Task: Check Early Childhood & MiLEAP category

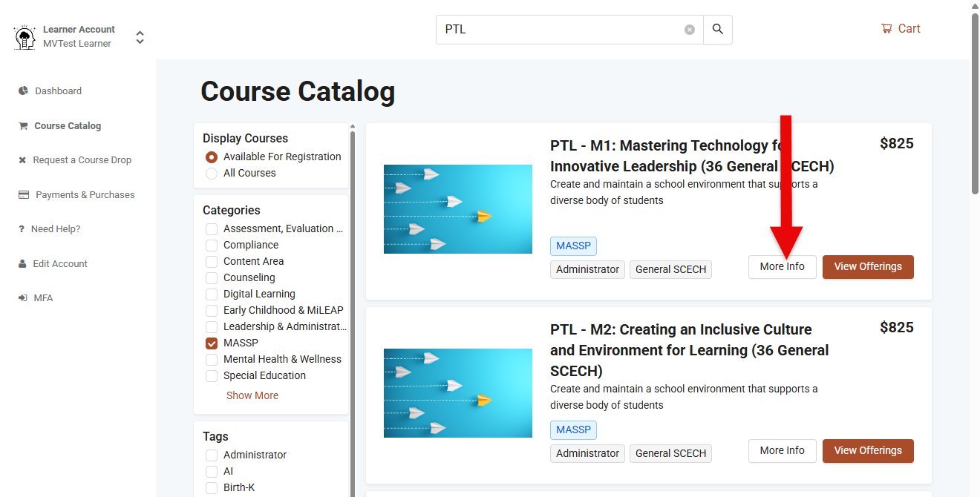Action: (212, 311)
